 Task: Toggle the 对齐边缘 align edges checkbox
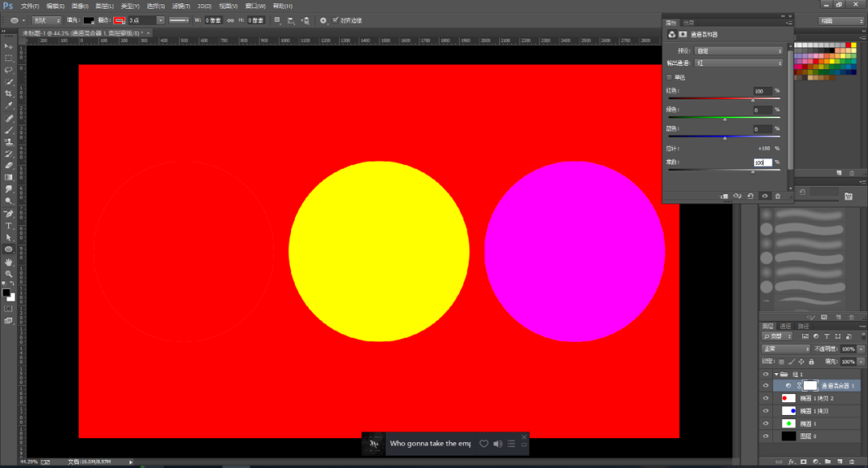[x=335, y=20]
